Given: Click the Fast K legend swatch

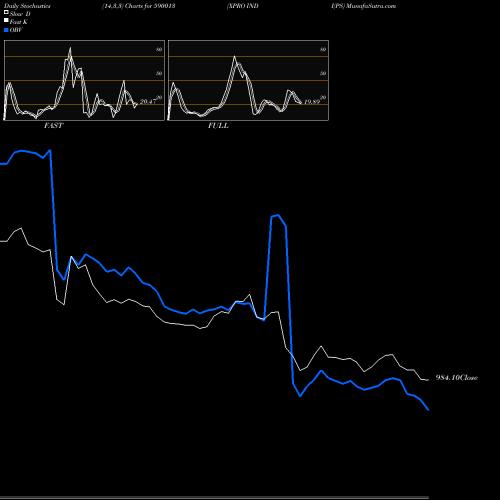Looking at the screenshot, I should [6, 20].
